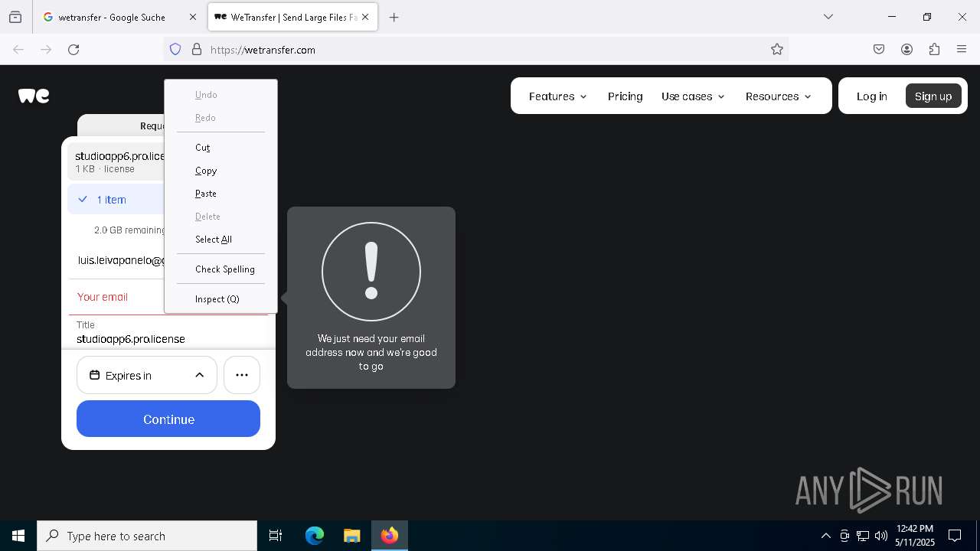This screenshot has width=980, height=551.
Task: Toggle Check Spelling option
Action: coord(220,269)
